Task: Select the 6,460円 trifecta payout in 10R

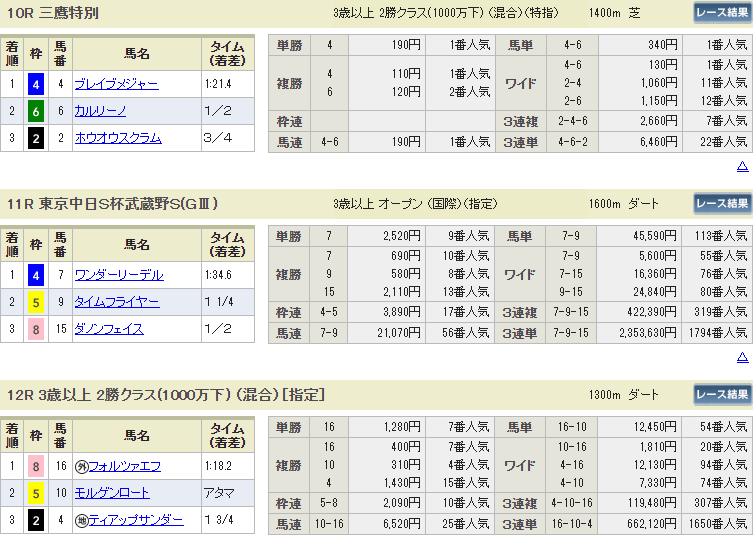Action: tap(658, 142)
